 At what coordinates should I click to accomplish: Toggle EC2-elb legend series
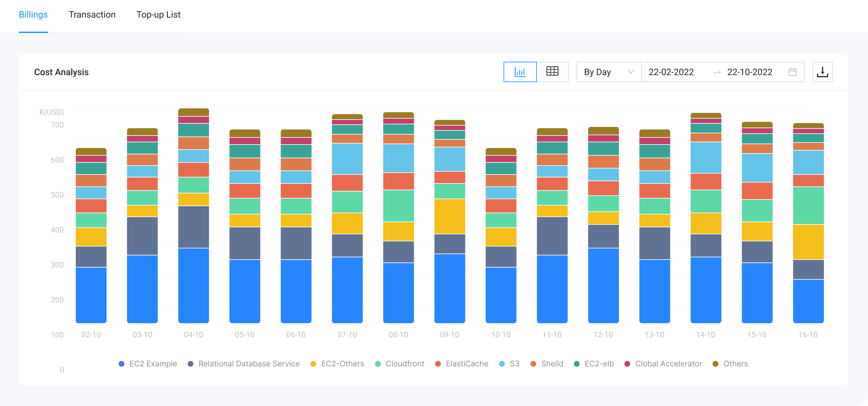(x=594, y=363)
